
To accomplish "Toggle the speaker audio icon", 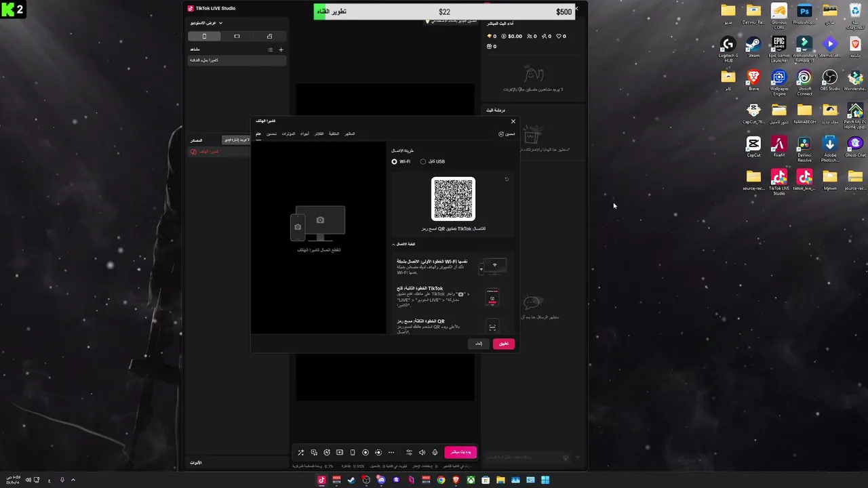I will click(x=422, y=453).
